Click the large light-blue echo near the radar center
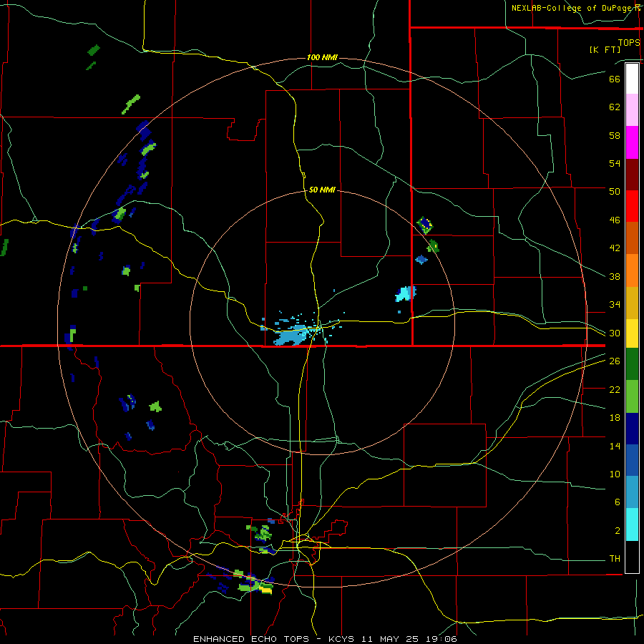This screenshot has width=644, height=644. [x=292, y=335]
